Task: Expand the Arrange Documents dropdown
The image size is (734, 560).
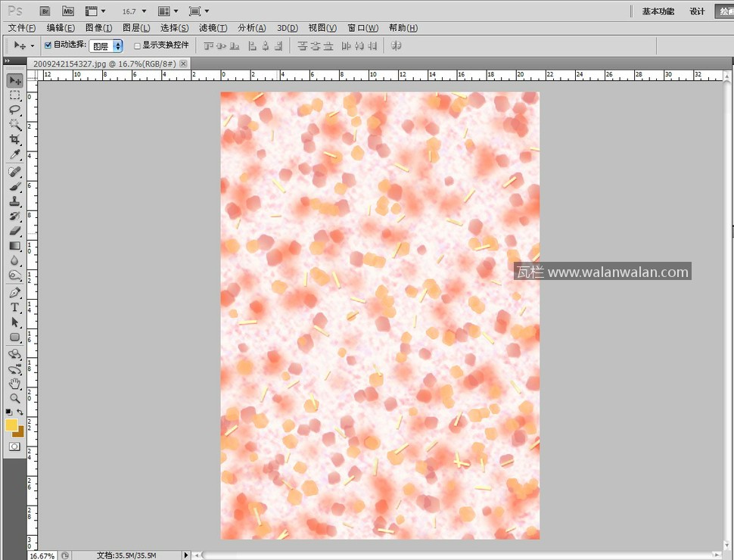Action: (168, 11)
